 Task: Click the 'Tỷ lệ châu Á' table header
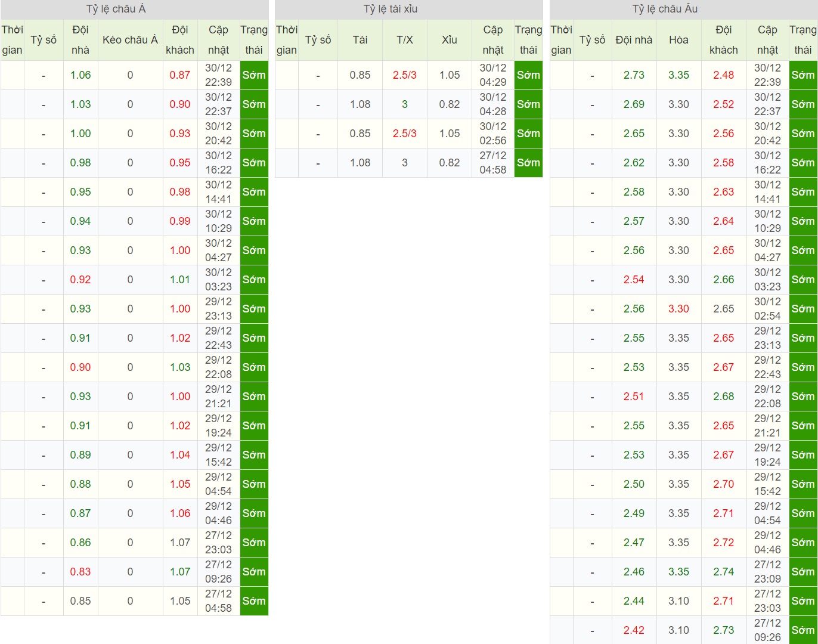116,9
